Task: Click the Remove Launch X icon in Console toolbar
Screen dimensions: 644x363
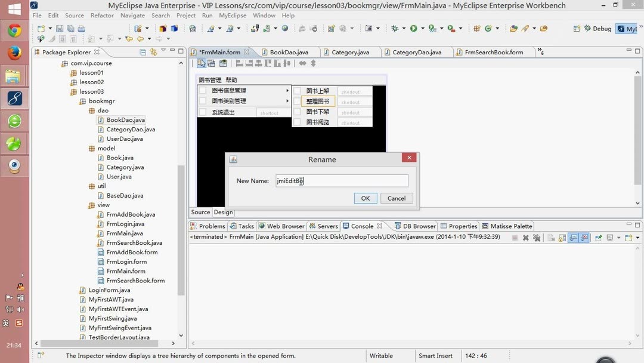Action: coord(526,237)
